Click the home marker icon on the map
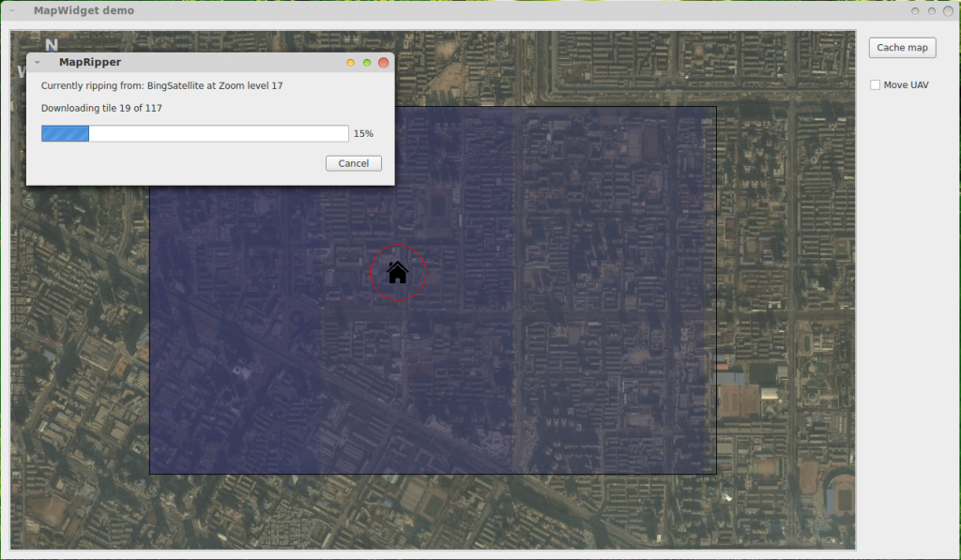Viewport: 961px width, 560px height. tap(398, 273)
